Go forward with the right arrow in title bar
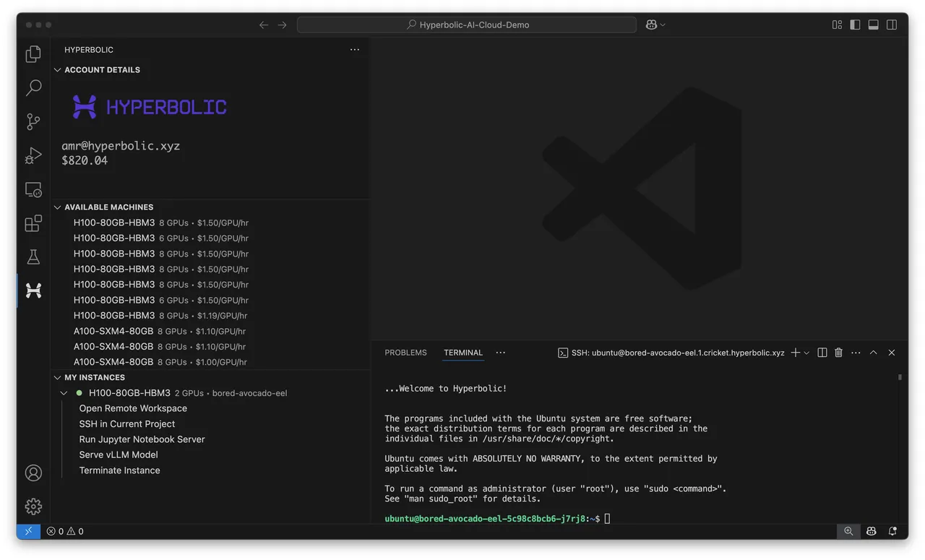The height and width of the screenshot is (560, 925). click(283, 25)
